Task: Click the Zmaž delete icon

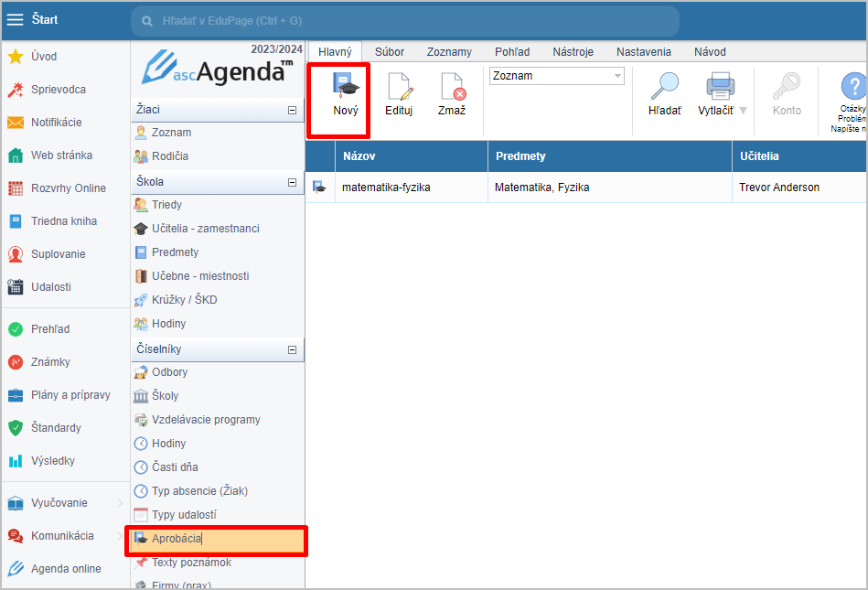Action: point(452,86)
